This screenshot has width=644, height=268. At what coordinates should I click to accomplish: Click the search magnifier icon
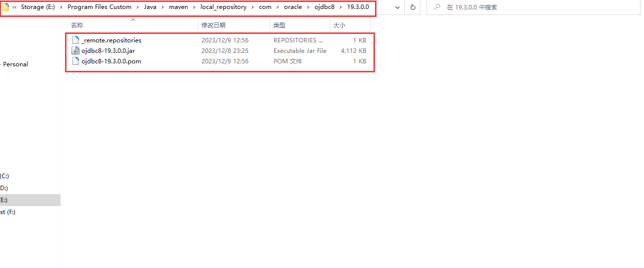pos(437,7)
